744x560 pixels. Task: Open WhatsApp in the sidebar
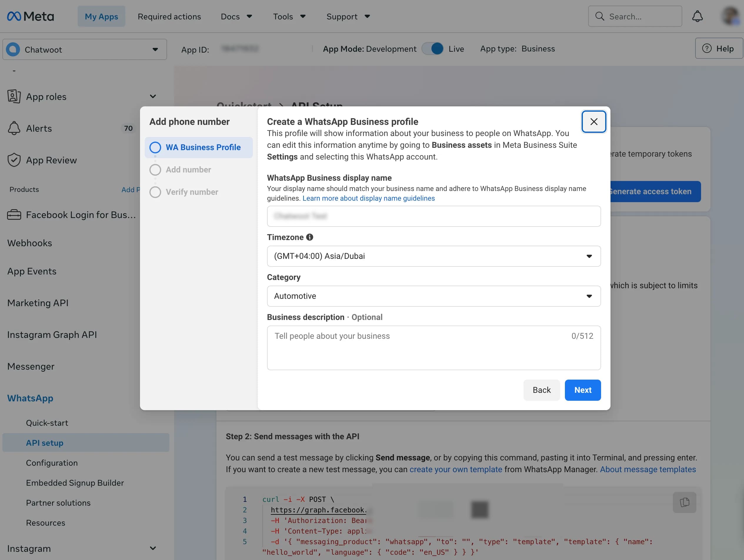[x=30, y=398]
